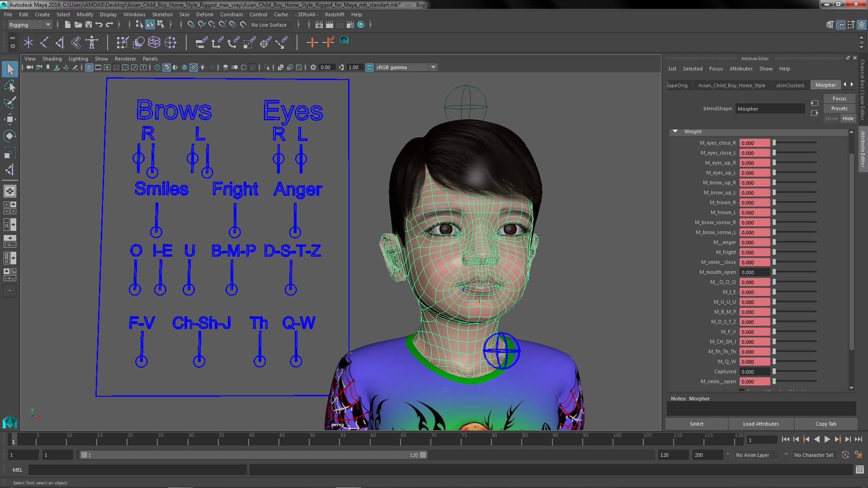Viewport: 868px width, 488px height.
Task: Activate the Move tool in the toolbox
Action: 10,119
